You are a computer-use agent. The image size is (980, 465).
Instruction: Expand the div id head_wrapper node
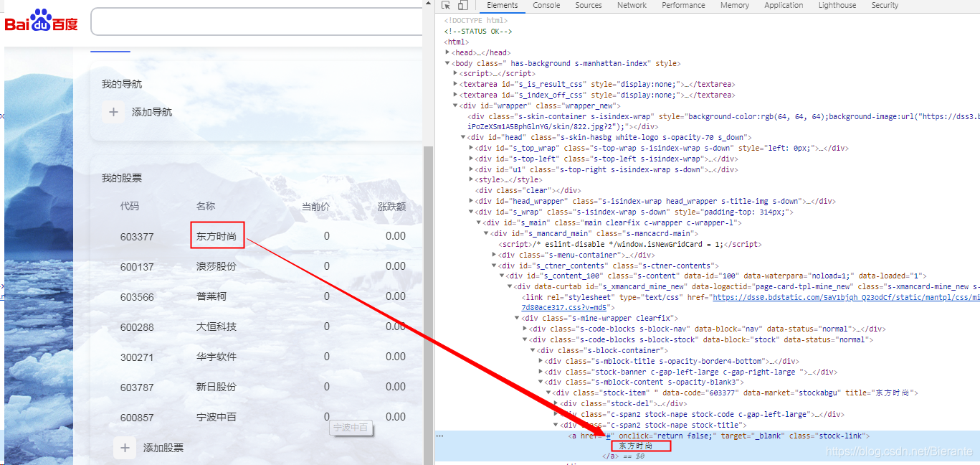[x=472, y=201]
